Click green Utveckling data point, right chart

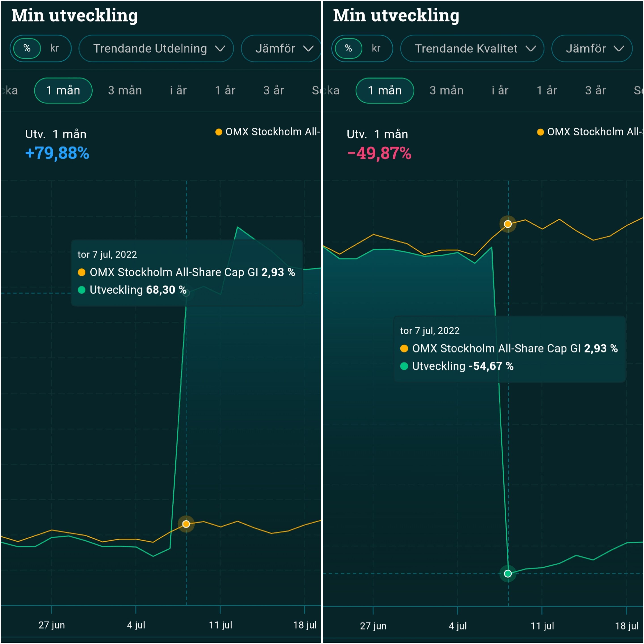508,573
